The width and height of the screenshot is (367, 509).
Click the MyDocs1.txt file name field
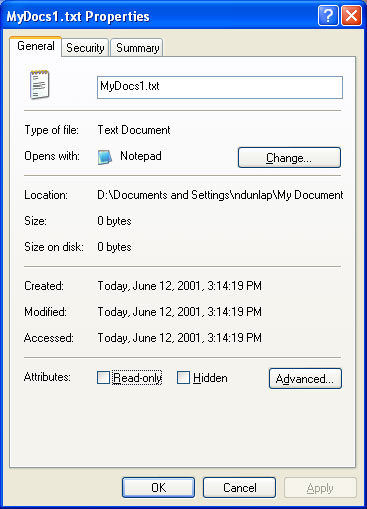click(x=220, y=87)
